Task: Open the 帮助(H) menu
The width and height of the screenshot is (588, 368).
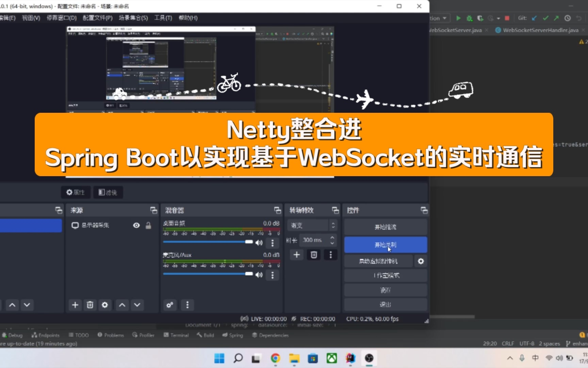Action: [x=188, y=18]
